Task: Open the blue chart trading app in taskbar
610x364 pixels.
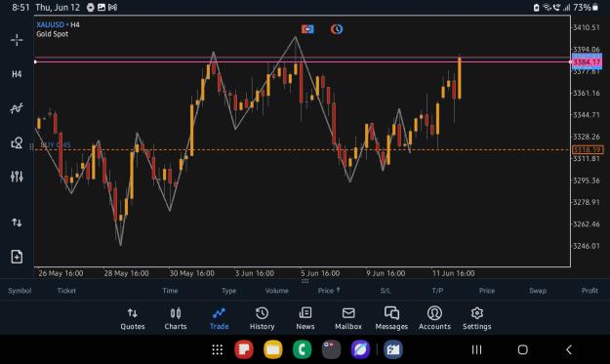Action: tap(393, 349)
